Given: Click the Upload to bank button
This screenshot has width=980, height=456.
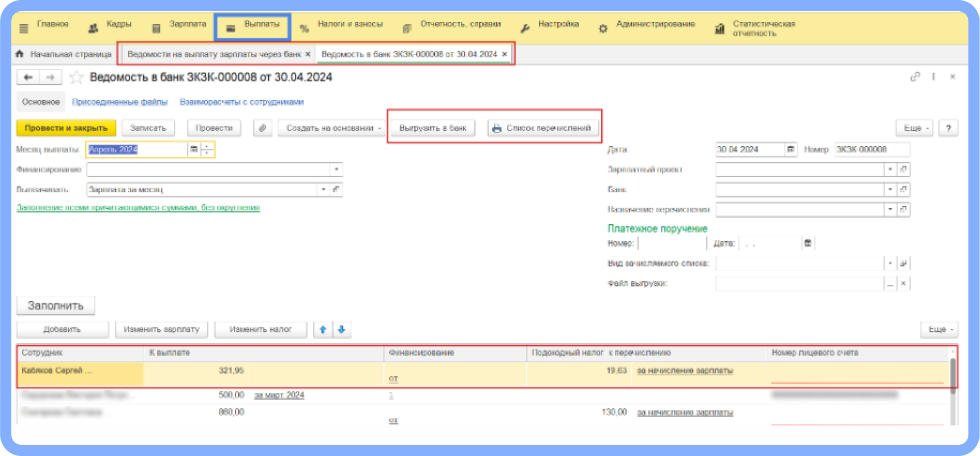Looking at the screenshot, I should (433, 128).
